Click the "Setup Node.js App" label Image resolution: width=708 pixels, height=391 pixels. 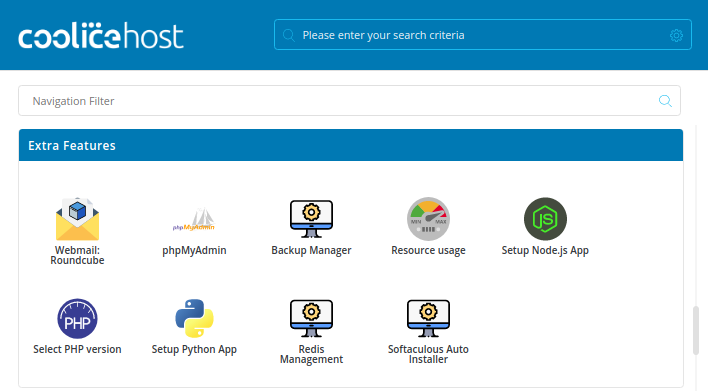click(x=545, y=250)
